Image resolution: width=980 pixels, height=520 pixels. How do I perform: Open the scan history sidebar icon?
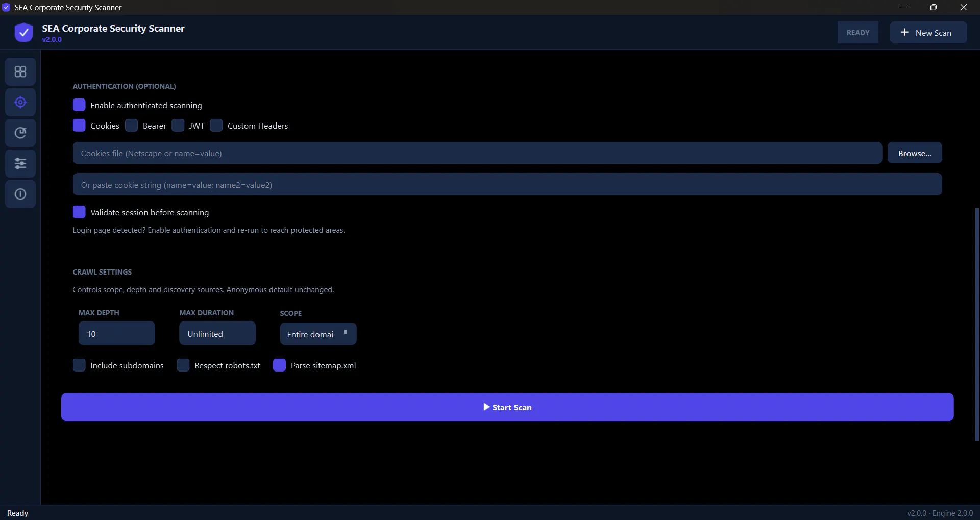[20, 133]
